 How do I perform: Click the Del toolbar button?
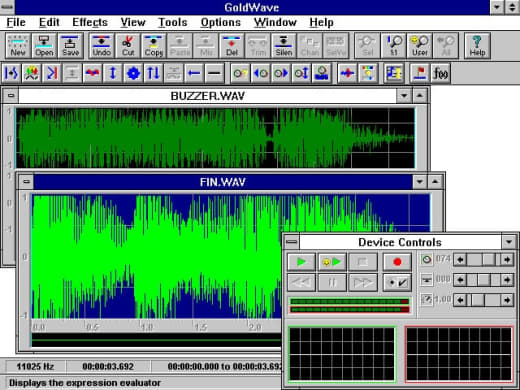click(x=232, y=45)
